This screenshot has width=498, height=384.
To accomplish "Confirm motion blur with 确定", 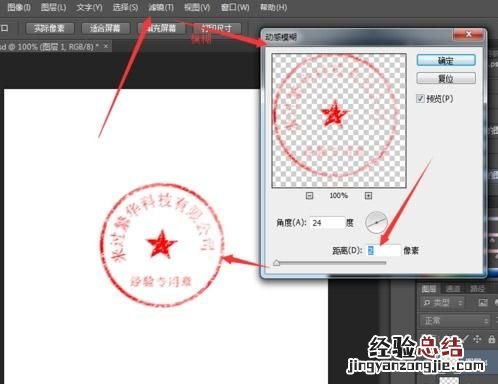I will [x=446, y=60].
